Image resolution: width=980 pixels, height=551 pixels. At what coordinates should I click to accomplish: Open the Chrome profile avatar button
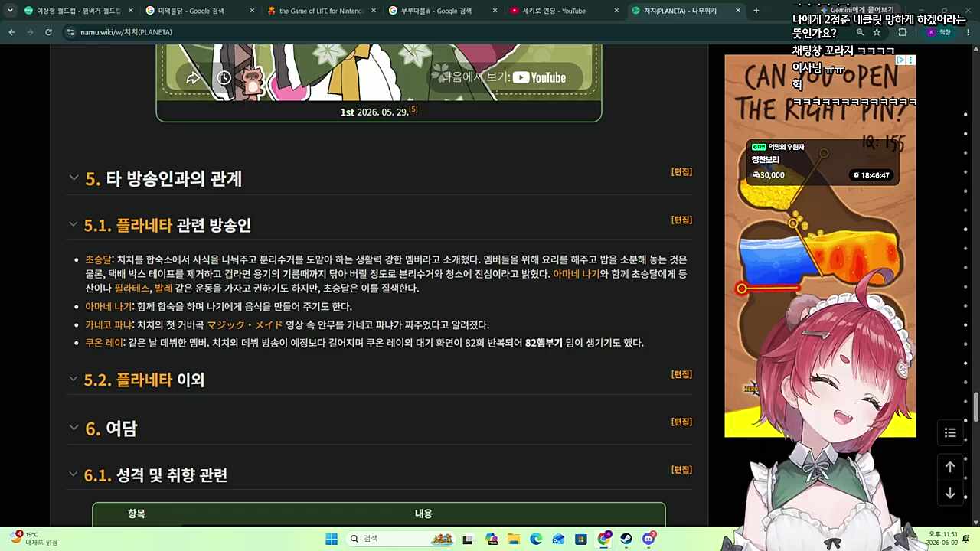tap(939, 32)
